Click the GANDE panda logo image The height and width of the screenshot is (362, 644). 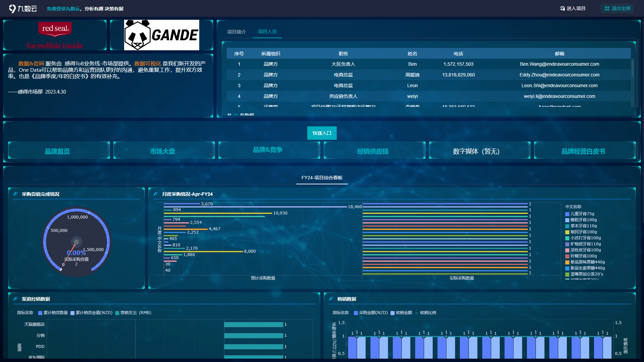coord(161,35)
